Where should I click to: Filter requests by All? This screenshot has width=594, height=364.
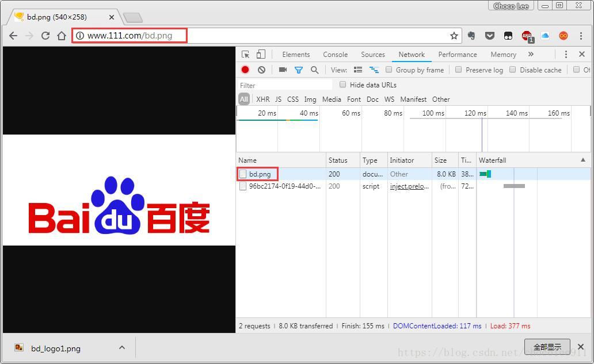click(x=244, y=99)
